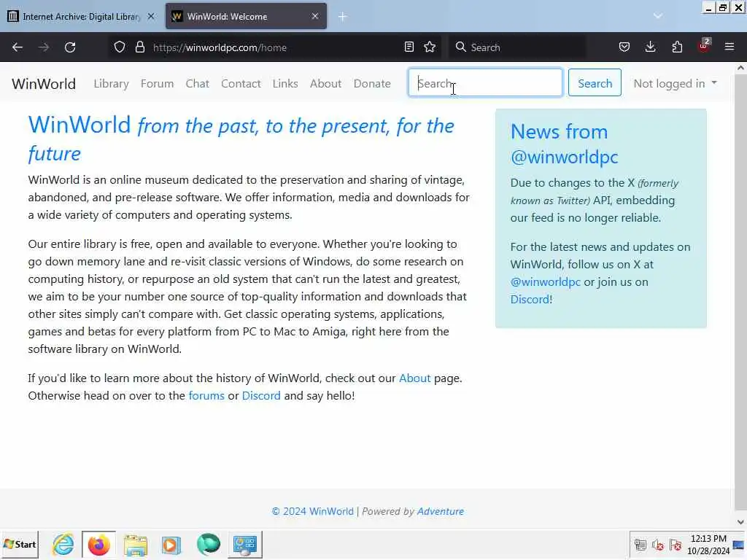This screenshot has width=747, height=560.
Task: Open the Donate nav item
Action: pos(372,83)
